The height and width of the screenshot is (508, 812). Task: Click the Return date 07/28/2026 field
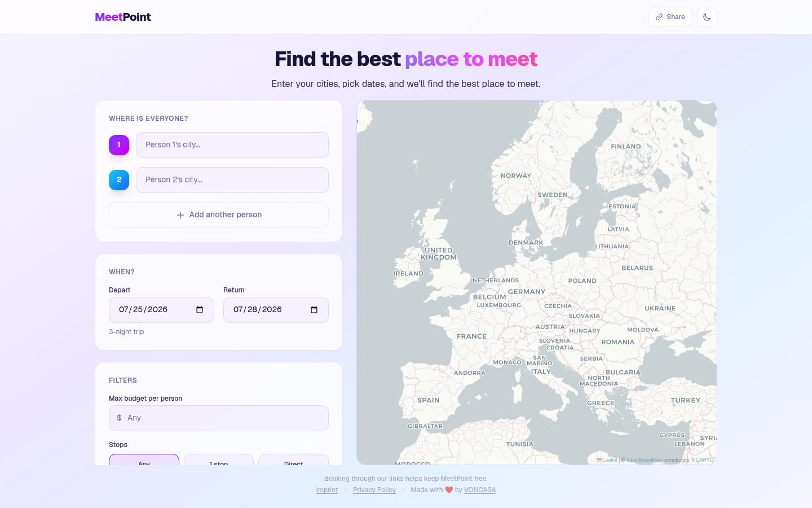click(x=276, y=310)
